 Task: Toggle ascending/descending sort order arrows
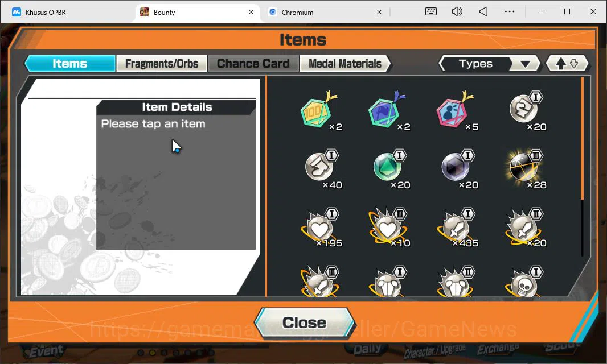point(567,64)
